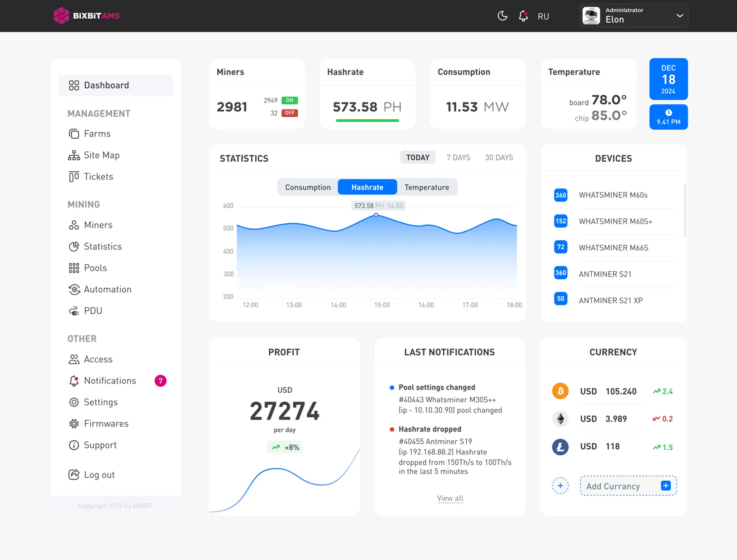
Task: Click the BiXBiT AMS logo
Action: 86,16
